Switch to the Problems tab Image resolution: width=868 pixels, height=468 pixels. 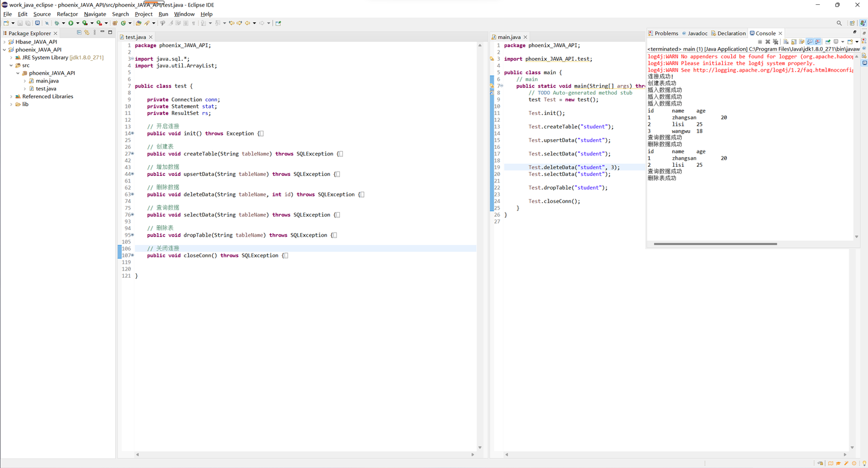(x=663, y=33)
